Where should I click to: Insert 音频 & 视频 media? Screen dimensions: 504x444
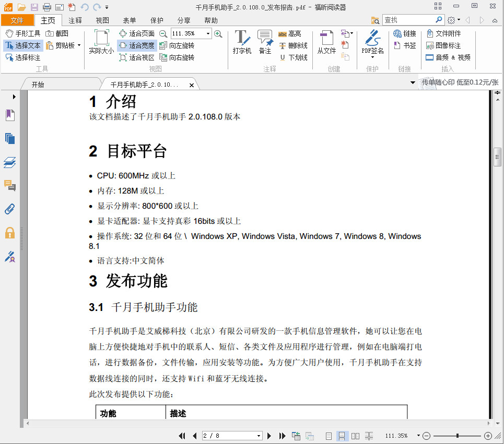[448, 57]
